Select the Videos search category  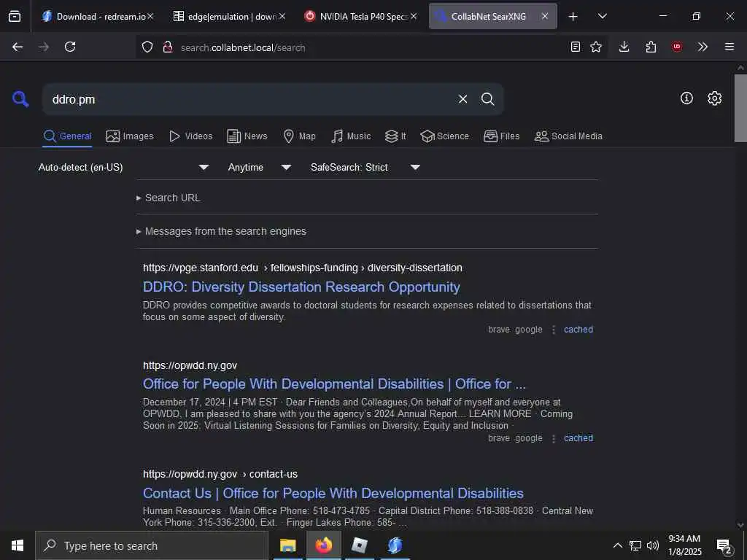click(x=191, y=136)
